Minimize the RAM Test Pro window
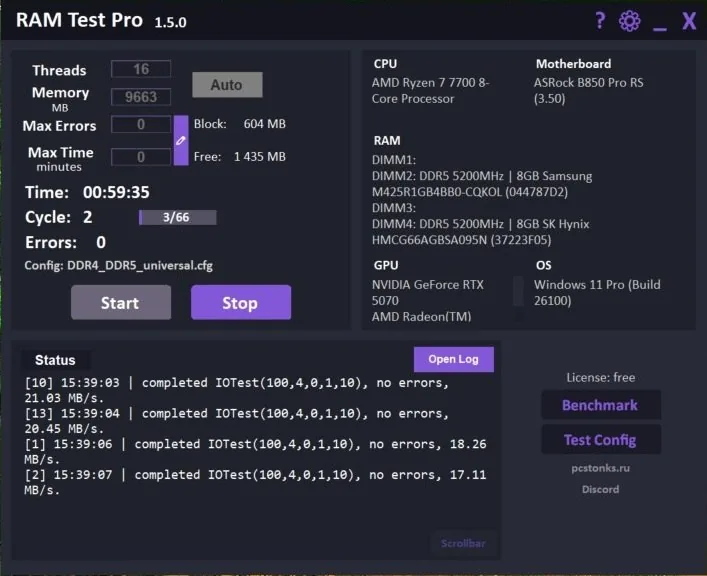The width and height of the screenshot is (707, 576). [660, 29]
